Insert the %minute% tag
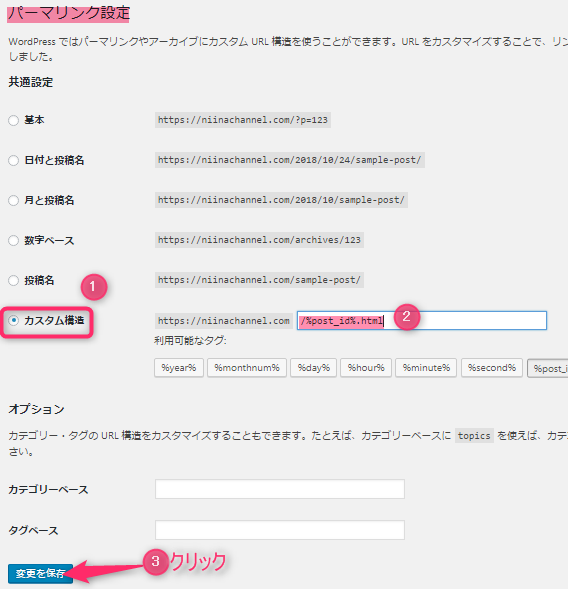The height and width of the screenshot is (589, 568). pyautogui.click(x=426, y=368)
